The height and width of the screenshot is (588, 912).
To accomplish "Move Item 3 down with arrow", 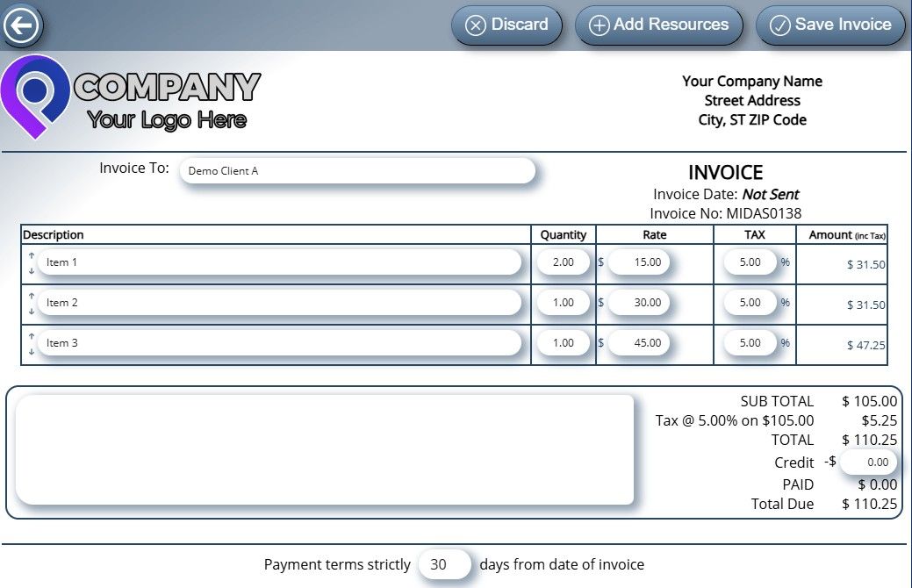I will [x=32, y=351].
